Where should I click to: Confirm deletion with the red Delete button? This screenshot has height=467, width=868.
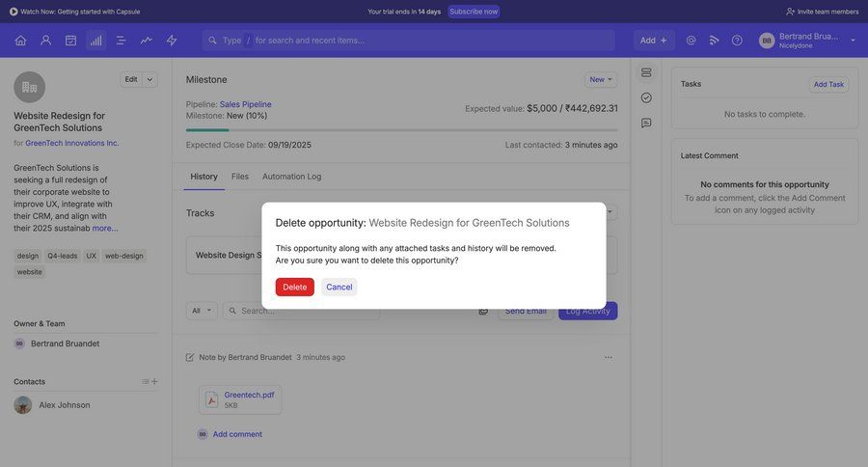pyautogui.click(x=294, y=287)
